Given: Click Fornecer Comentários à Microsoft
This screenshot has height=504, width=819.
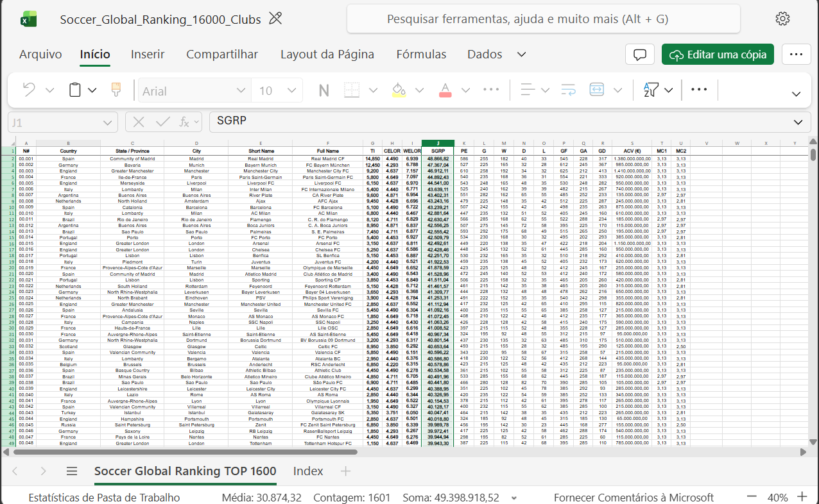Looking at the screenshot, I should (634, 498).
